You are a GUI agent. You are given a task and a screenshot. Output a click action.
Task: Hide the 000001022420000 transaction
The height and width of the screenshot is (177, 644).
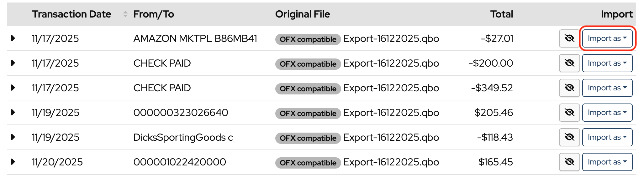click(569, 162)
